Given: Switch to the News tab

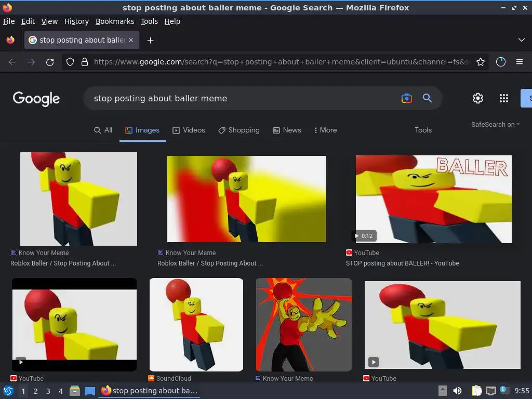Looking at the screenshot, I should point(287,130).
